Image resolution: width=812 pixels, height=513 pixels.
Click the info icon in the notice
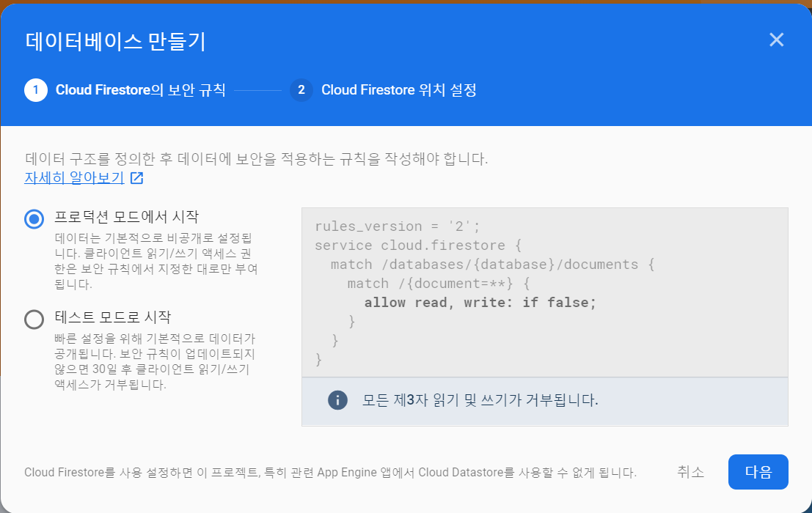click(337, 399)
